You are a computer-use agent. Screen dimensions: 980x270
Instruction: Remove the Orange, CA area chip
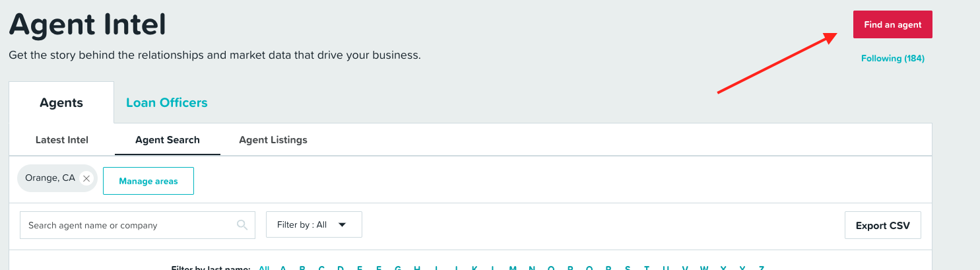(x=86, y=179)
